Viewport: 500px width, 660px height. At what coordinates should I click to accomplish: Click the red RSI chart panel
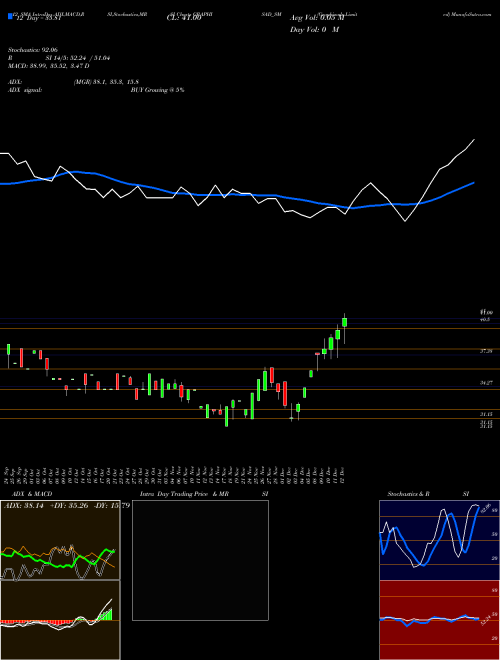pos(439,620)
